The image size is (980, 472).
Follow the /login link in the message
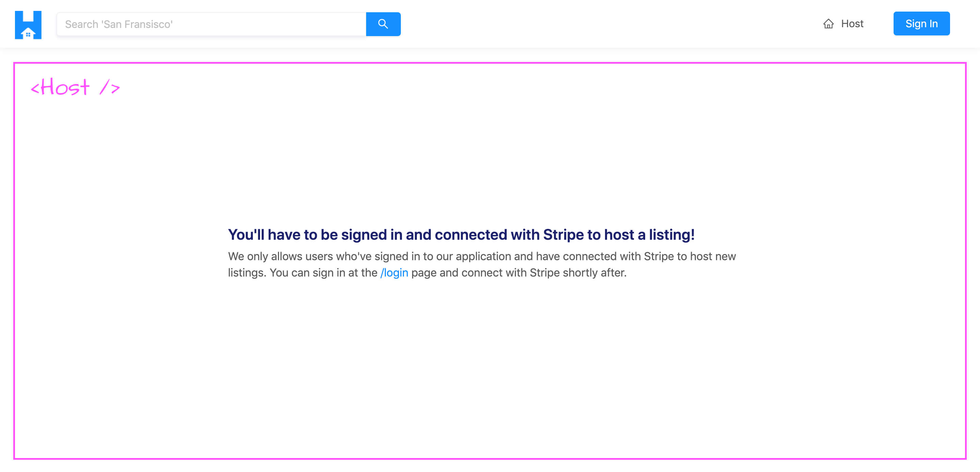coord(394,272)
